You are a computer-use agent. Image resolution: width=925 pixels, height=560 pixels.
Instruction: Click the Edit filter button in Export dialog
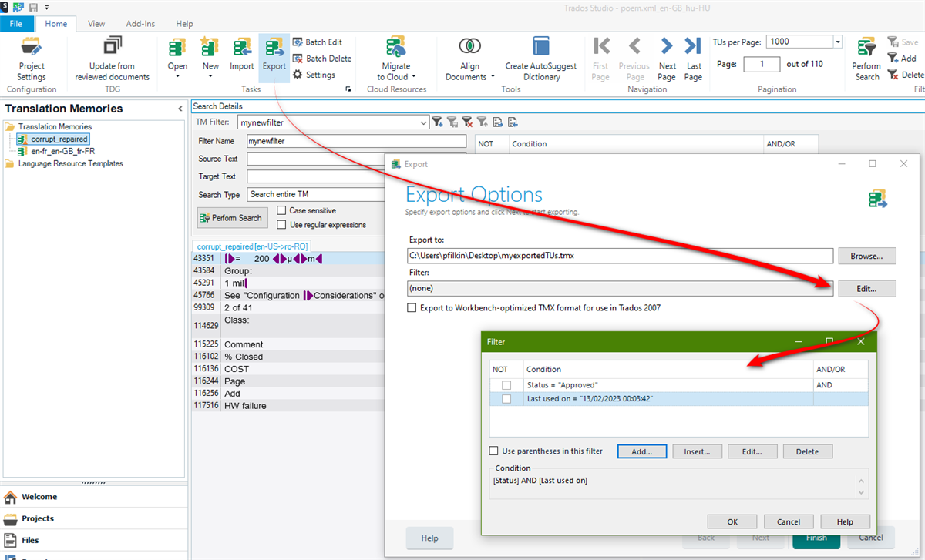tap(867, 288)
